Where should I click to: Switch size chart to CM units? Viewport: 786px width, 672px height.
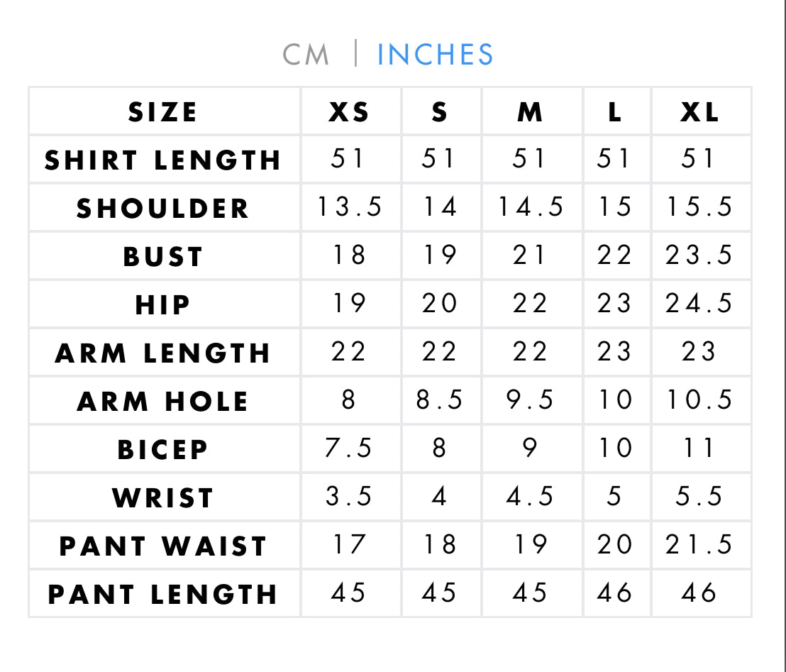pos(306,55)
